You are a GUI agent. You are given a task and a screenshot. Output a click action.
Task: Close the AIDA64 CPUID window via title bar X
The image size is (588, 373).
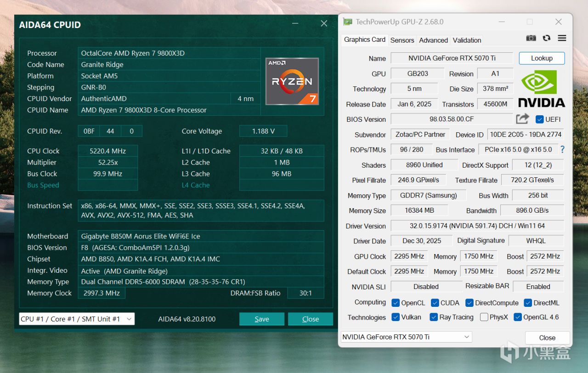click(324, 24)
